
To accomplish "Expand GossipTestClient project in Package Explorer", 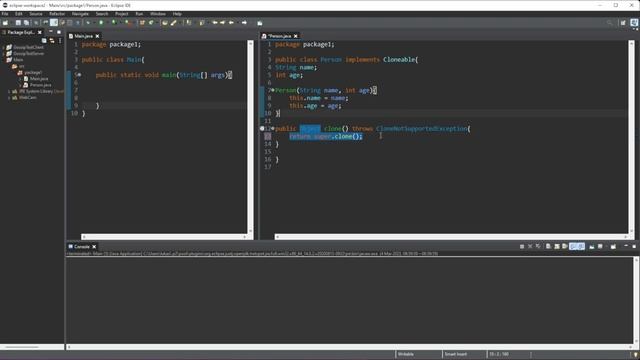I will pos(4,47).
